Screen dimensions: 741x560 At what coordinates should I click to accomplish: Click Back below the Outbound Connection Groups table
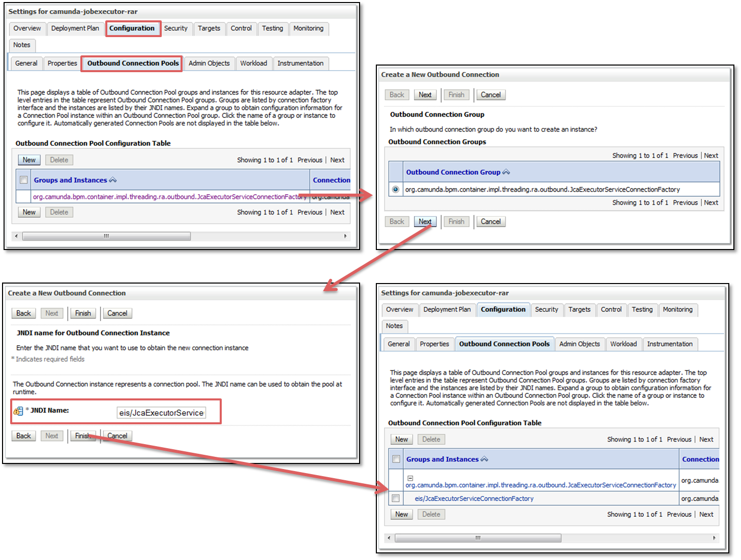coord(397,222)
